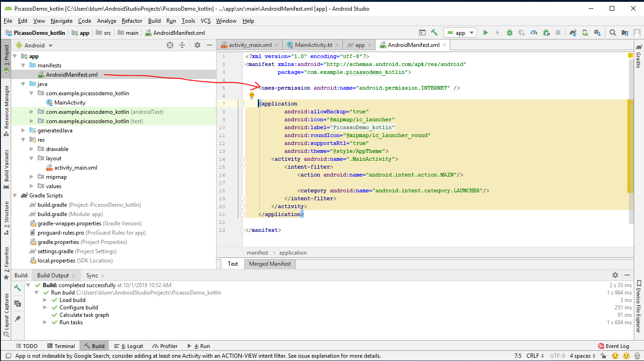Click the Profile app gauge icon
Viewport: 644px width, 361px height.
click(x=534, y=33)
